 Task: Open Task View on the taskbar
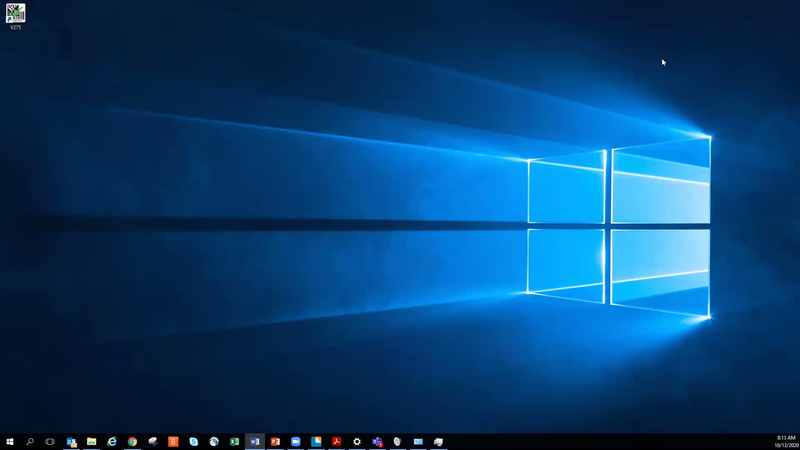(x=50, y=442)
